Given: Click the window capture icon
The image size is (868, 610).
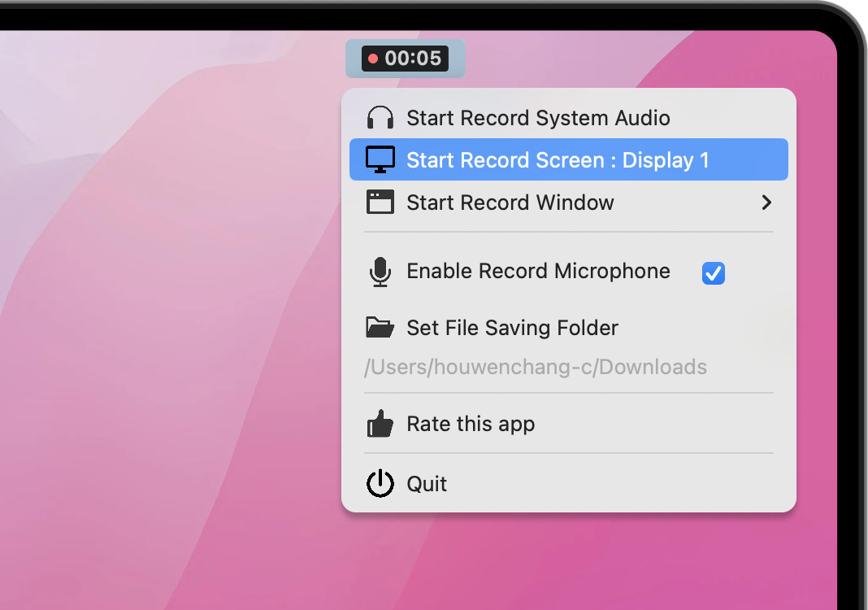Looking at the screenshot, I should click(379, 202).
